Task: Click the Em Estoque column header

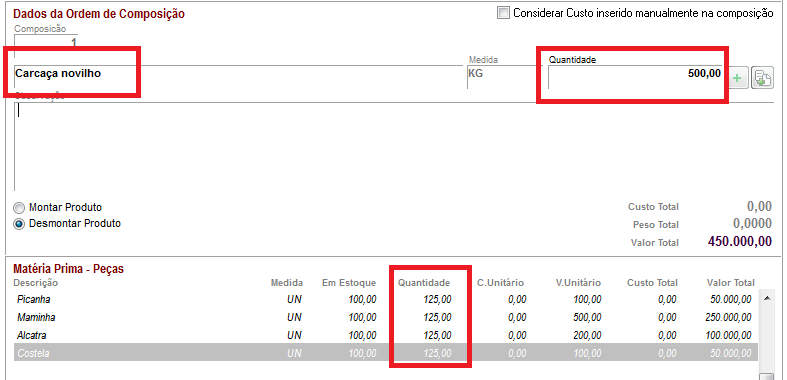Action: click(x=349, y=283)
